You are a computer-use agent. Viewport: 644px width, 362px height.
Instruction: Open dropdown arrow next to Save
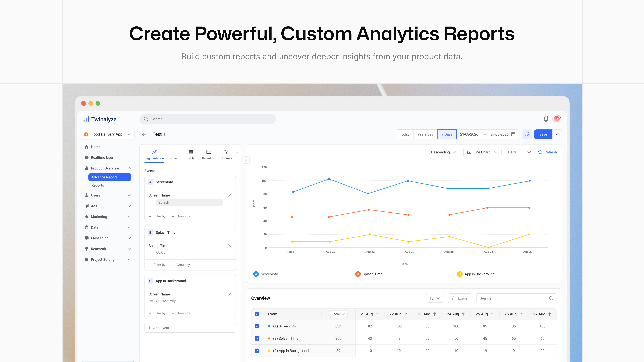(557, 134)
